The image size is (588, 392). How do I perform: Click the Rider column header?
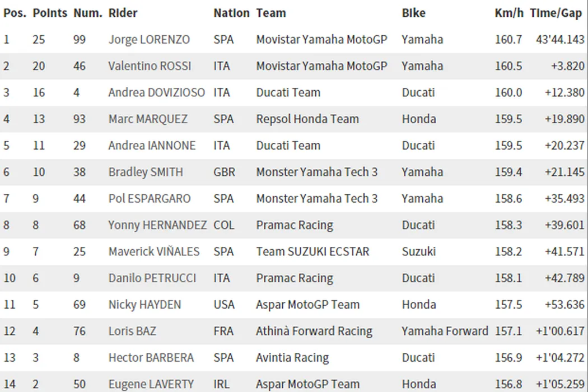123,13
